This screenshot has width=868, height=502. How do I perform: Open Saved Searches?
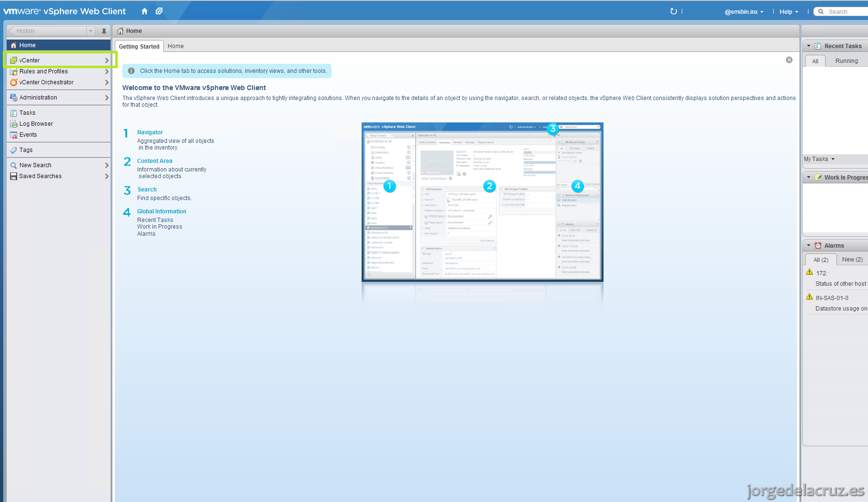[x=59, y=176]
